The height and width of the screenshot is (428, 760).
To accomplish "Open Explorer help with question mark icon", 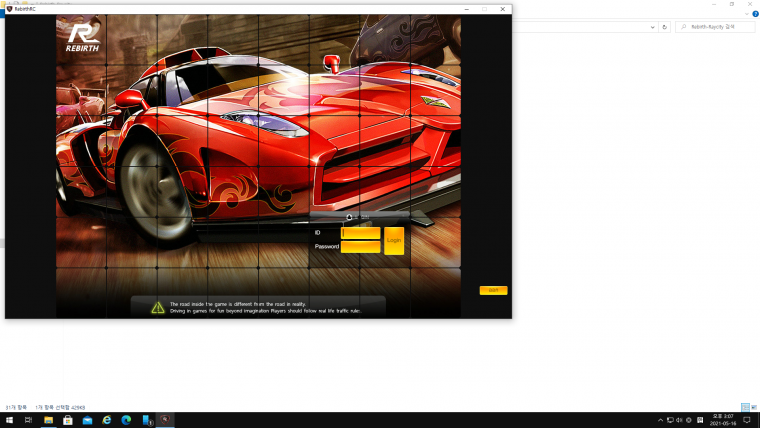I will (755, 14).
